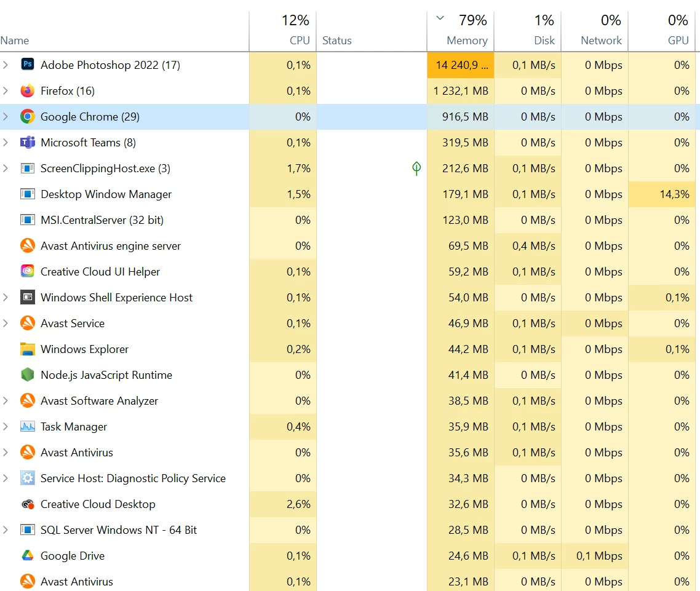700x591 pixels.
Task: Click Creative Cloud Desktop's 2,6% CPU value
Action: pos(282,504)
